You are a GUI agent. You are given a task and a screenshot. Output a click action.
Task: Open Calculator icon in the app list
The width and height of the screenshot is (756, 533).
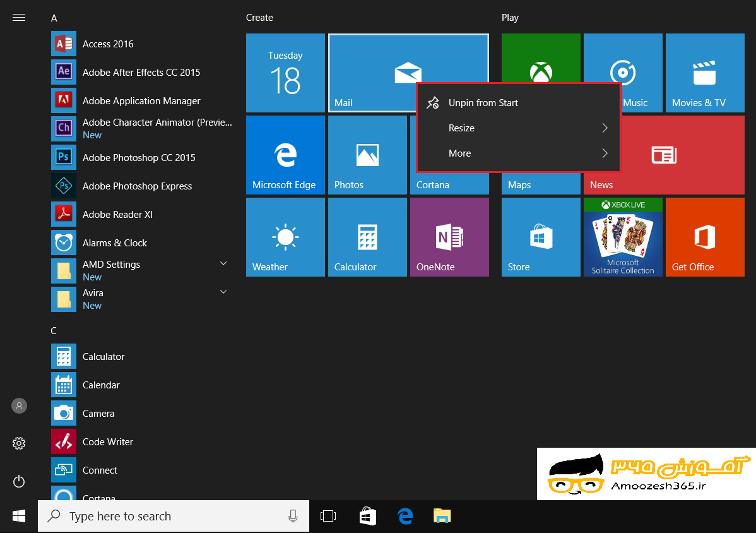point(64,356)
